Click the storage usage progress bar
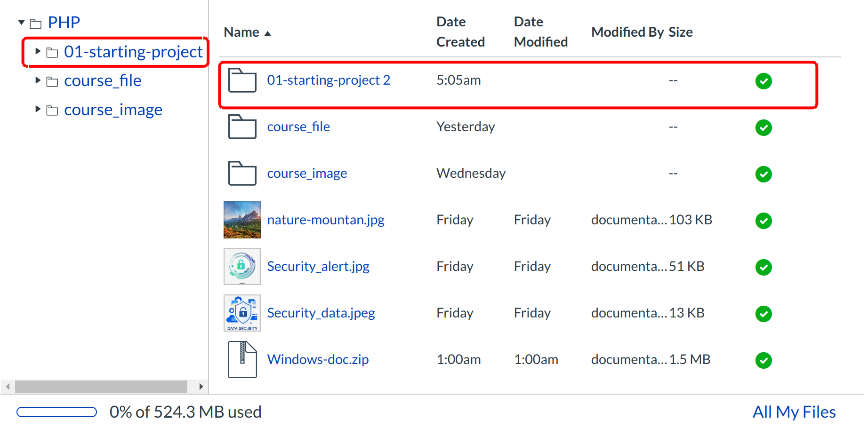The width and height of the screenshot is (868, 428). pos(56,412)
